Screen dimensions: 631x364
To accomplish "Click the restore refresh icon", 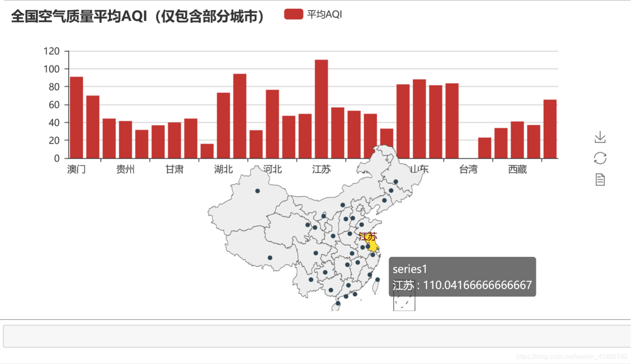I will click(600, 158).
